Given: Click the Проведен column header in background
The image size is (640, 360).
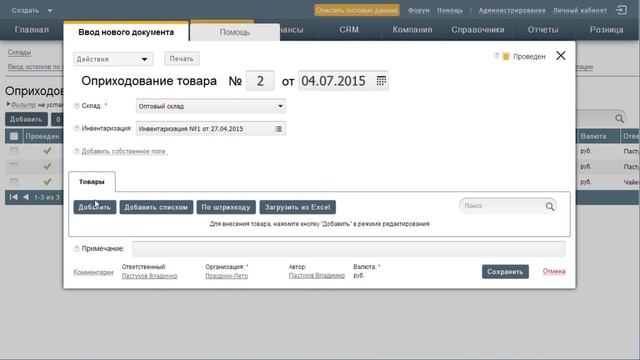Looking at the screenshot, I should 42,136.
